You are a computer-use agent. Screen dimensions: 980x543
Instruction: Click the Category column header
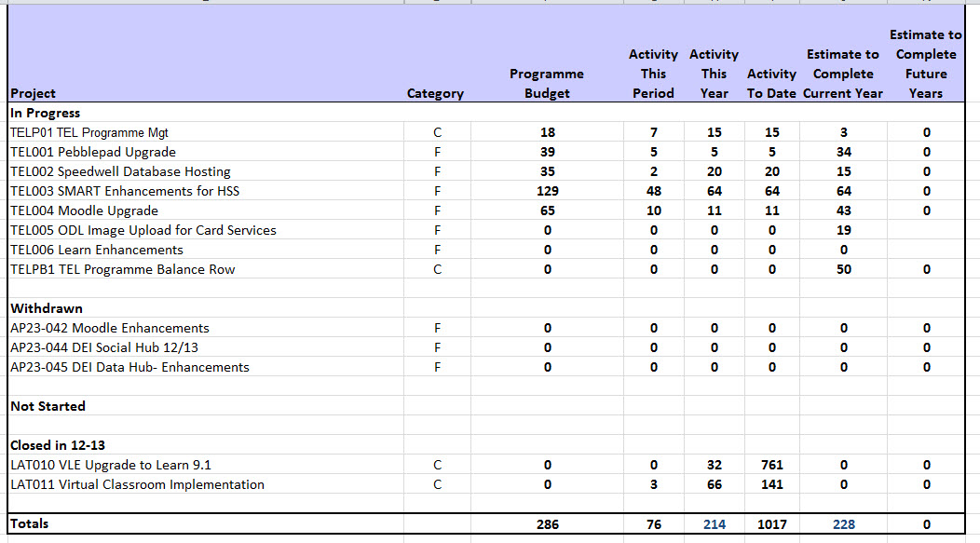(435, 93)
